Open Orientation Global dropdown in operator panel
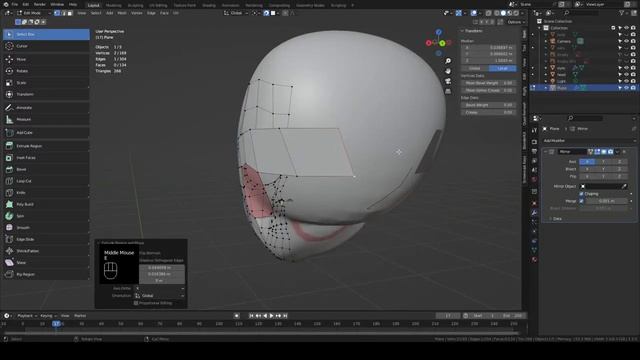 [x=159, y=296]
